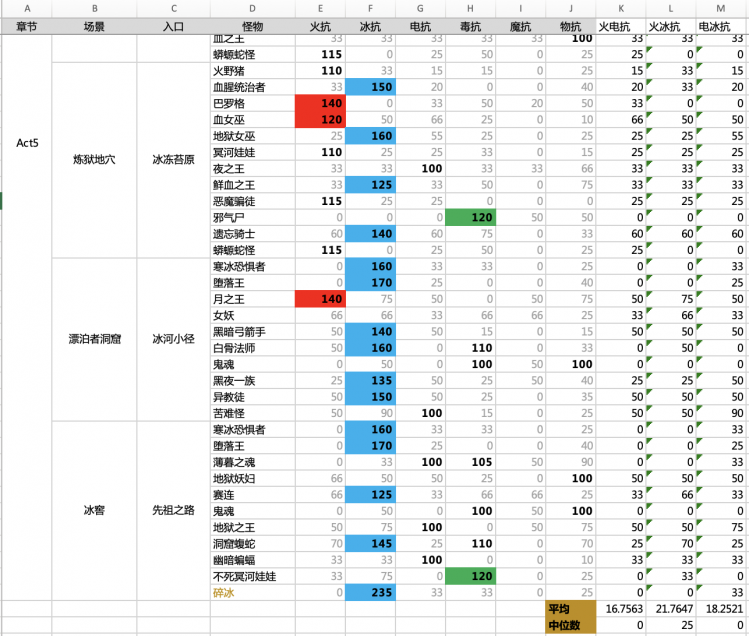Click the 异教徒 monster cell

252,397
